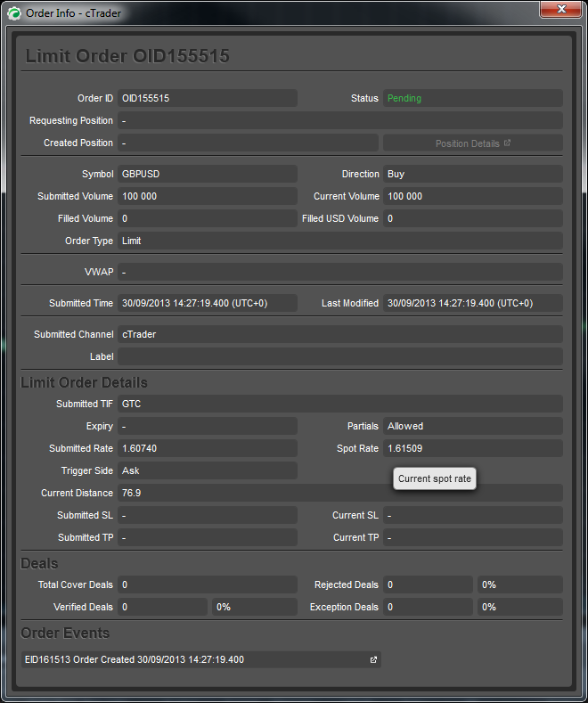Click the Spot Rate value 1.61509
The width and height of the screenshot is (588, 703).
click(x=473, y=448)
